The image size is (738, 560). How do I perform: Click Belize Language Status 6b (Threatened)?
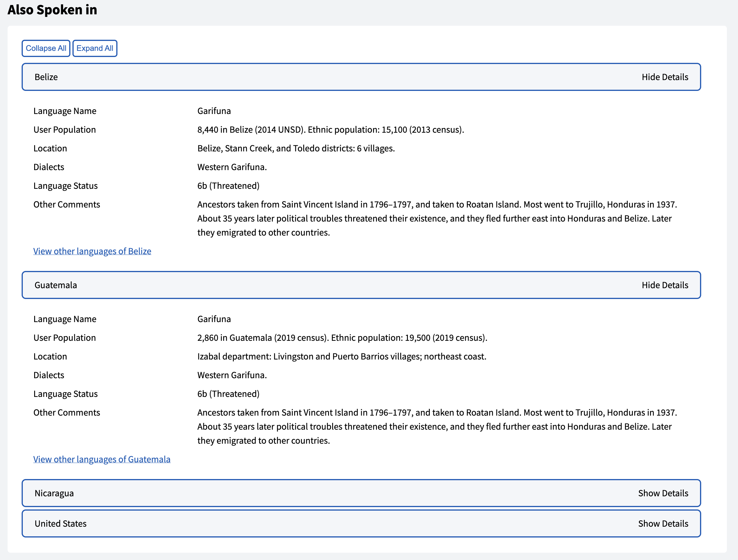pyautogui.click(x=228, y=186)
